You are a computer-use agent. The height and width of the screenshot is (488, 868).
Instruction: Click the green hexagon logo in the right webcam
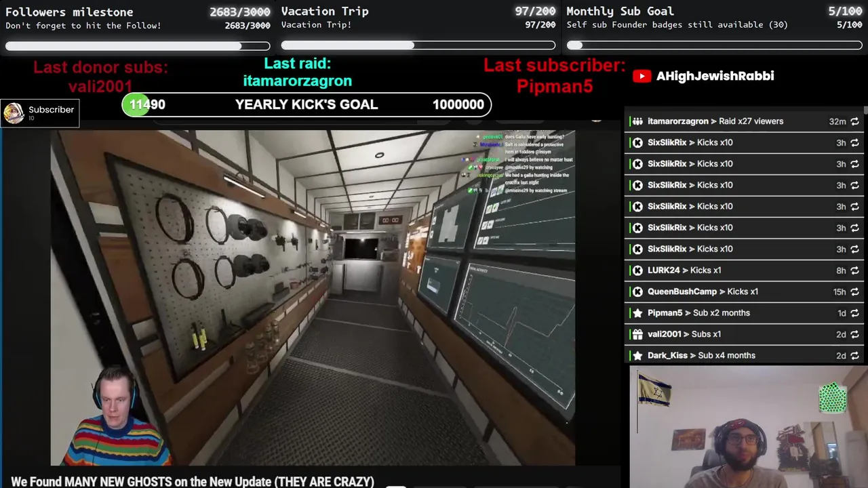tap(833, 397)
